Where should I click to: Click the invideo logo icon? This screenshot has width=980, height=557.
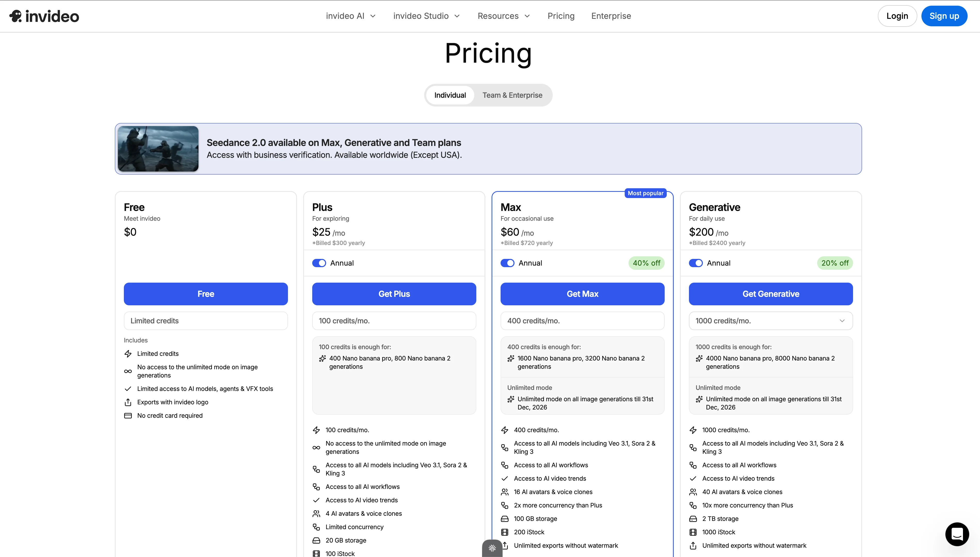(x=15, y=16)
